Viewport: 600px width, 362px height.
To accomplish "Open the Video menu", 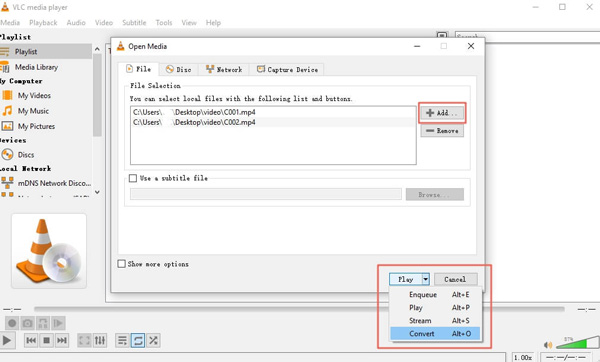I will coord(104,23).
